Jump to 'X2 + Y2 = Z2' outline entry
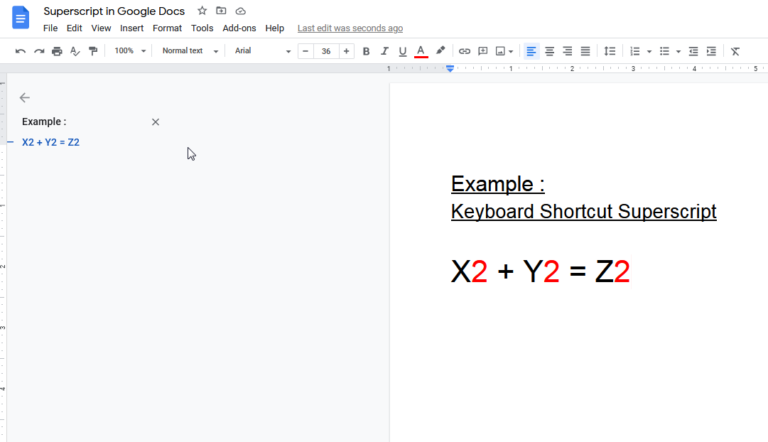 (50, 142)
